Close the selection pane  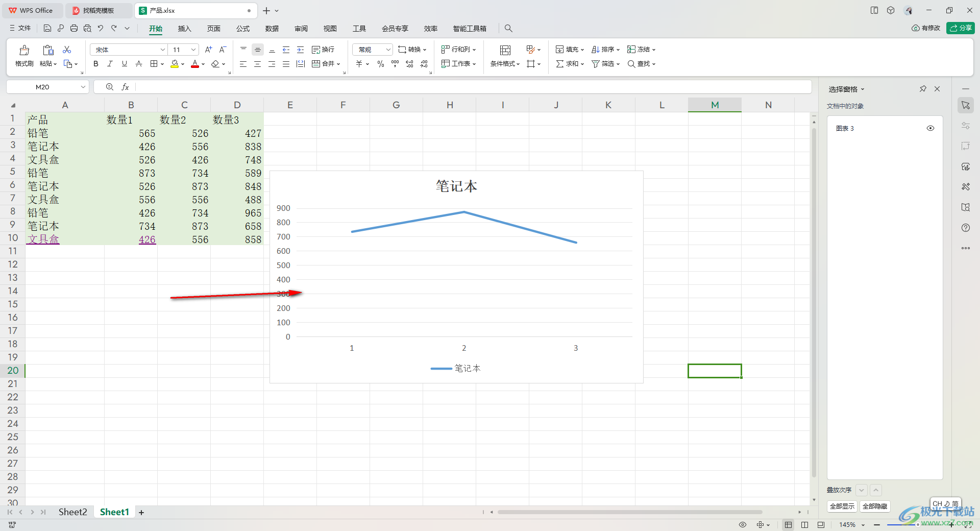(937, 89)
